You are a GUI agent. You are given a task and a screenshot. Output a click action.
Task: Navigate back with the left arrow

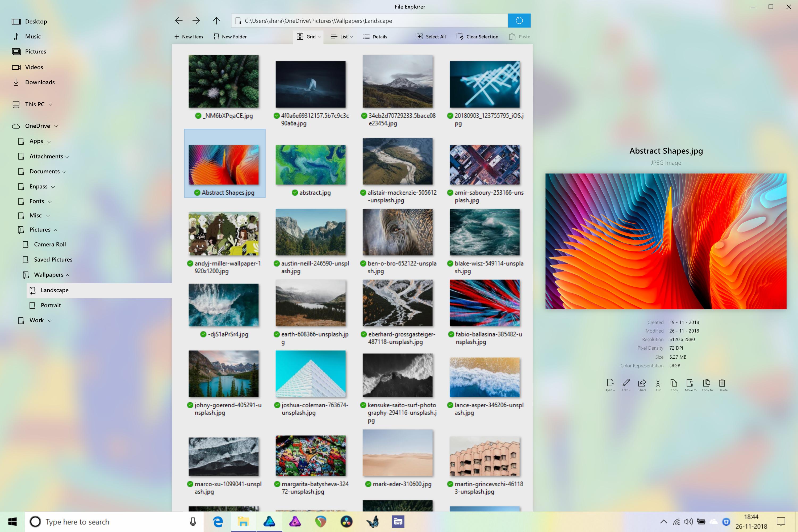tap(178, 21)
